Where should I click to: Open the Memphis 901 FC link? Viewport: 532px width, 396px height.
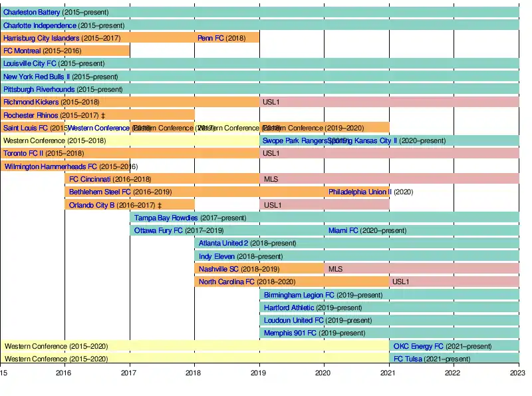(290, 333)
